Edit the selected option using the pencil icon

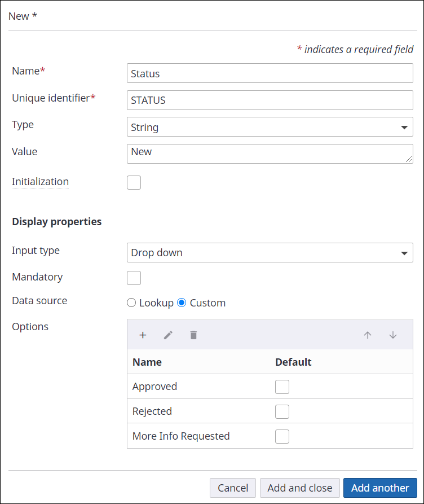pos(168,335)
